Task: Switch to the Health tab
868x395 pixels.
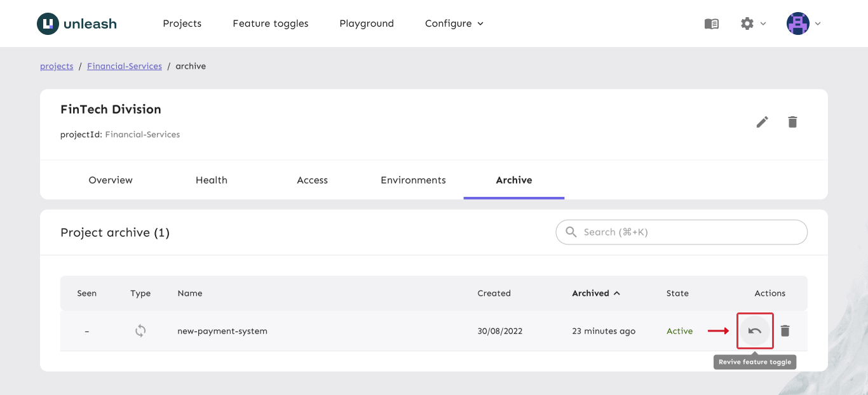Action: pos(212,180)
